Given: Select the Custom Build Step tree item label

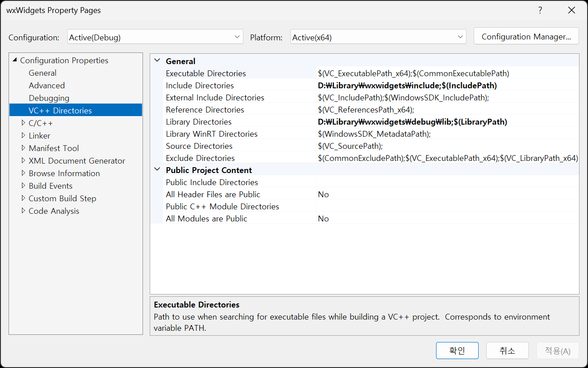Looking at the screenshot, I should pos(62,198).
